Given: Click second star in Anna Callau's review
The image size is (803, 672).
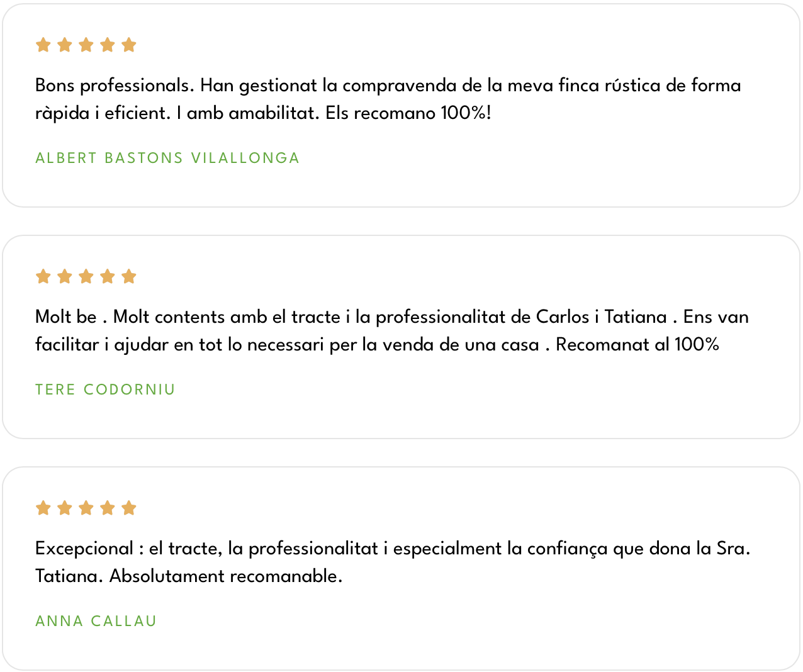Looking at the screenshot, I should point(64,508).
